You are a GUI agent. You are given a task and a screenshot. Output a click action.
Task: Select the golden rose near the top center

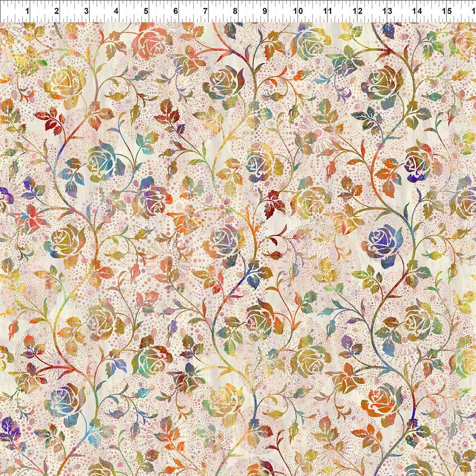[x=220, y=82]
